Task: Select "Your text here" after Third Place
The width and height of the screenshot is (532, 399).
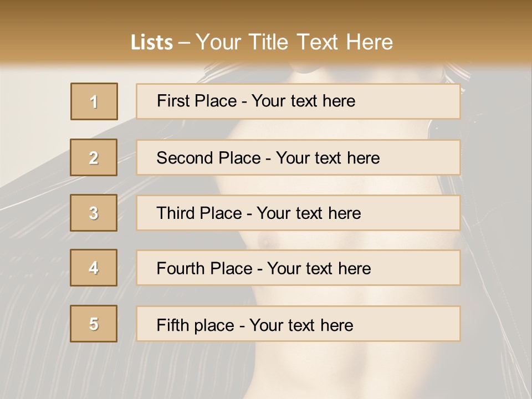Action: pyautogui.click(x=309, y=213)
